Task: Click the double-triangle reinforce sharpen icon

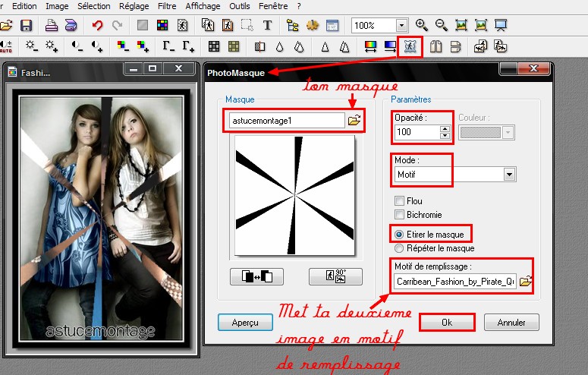Action: pyautogui.click(x=344, y=46)
